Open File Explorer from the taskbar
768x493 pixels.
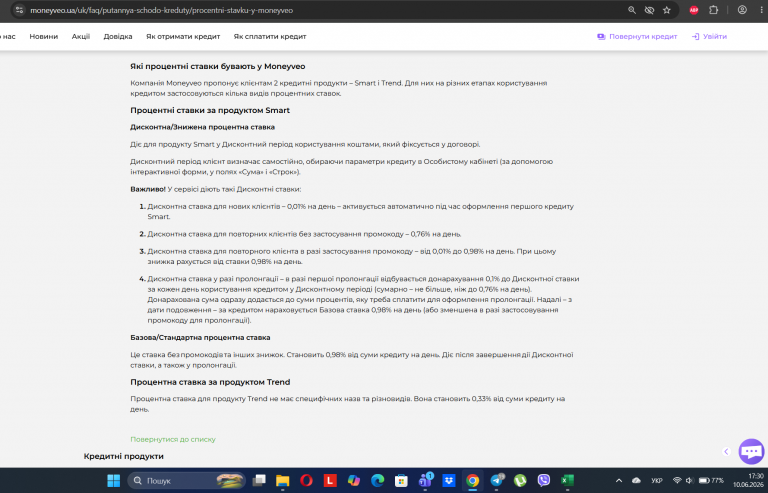[283, 481]
